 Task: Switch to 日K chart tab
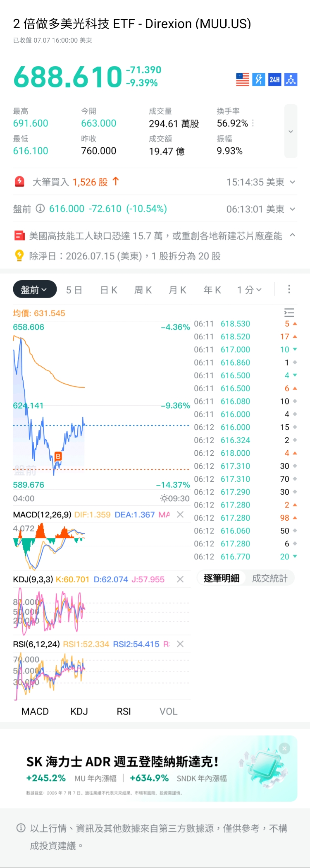(109, 290)
